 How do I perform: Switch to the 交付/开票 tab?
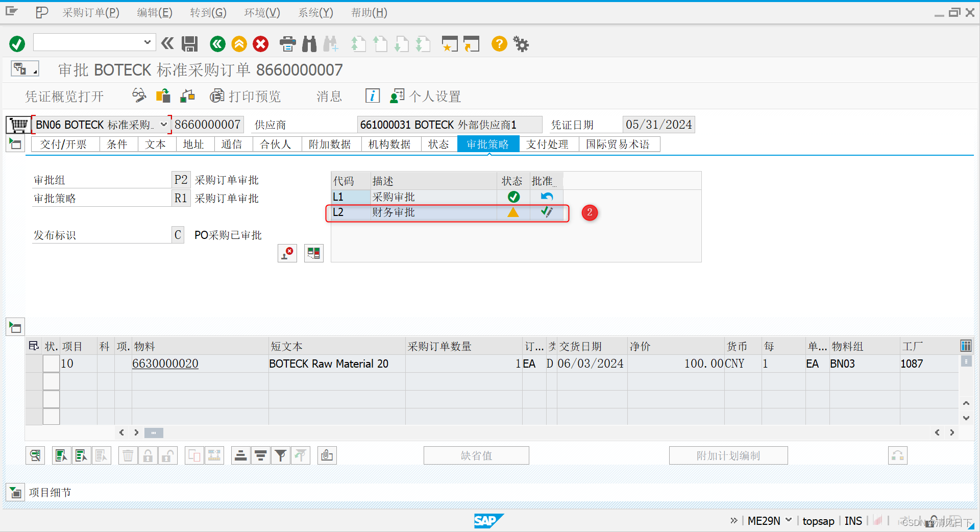pyautogui.click(x=64, y=144)
